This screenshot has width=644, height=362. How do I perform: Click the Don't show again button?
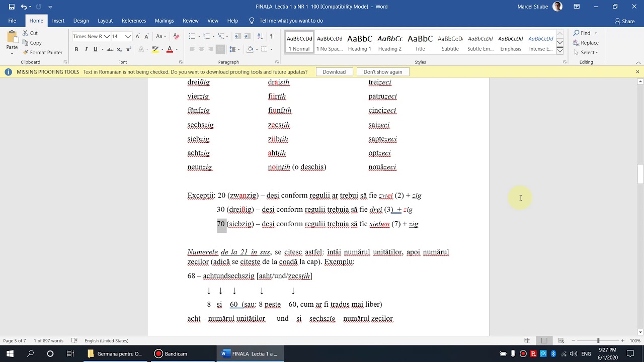(x=383, y=72)
